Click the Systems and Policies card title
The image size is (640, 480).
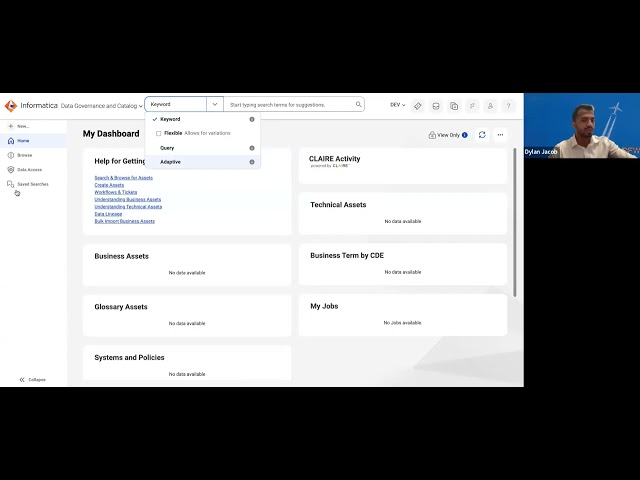(129, 358)
